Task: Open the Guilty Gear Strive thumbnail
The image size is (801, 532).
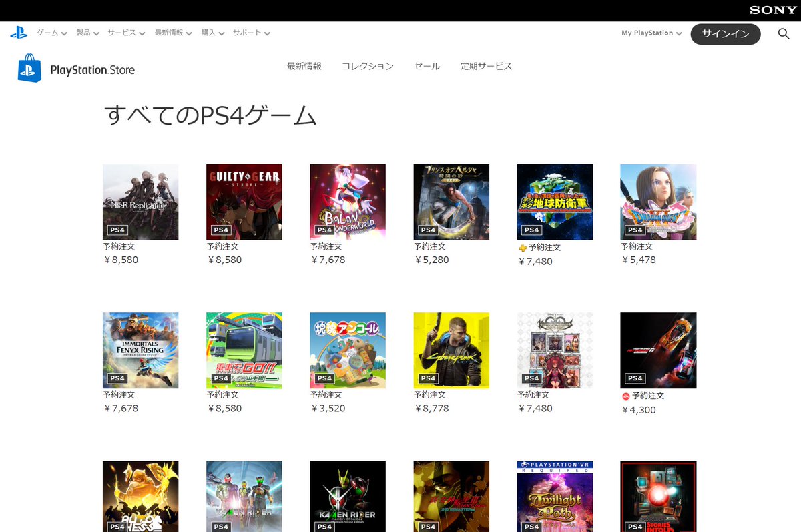Action: [x=244, y=202]
